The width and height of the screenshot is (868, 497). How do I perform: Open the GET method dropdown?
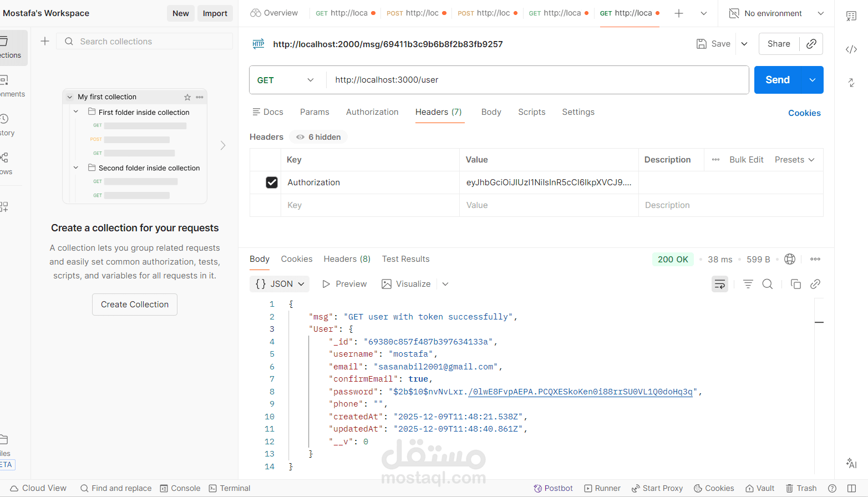(286, 80)
